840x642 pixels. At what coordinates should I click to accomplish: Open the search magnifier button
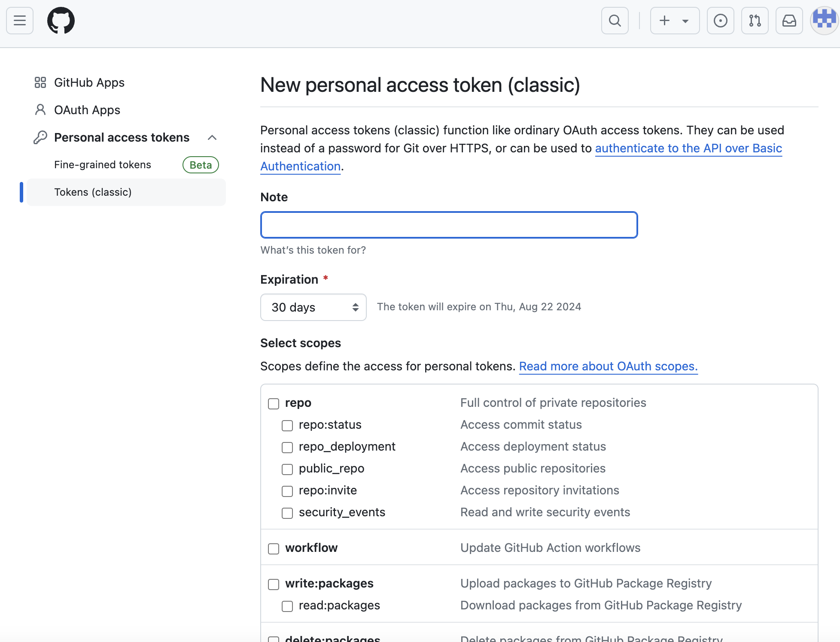pyautogui.click(x=615, y=21)
